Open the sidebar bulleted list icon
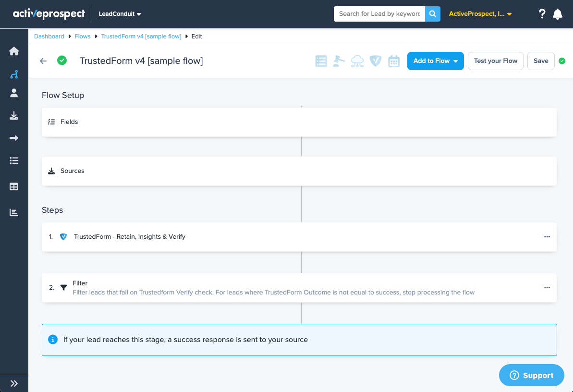This screenshot has width=573, height=392. tap(14, 160)
